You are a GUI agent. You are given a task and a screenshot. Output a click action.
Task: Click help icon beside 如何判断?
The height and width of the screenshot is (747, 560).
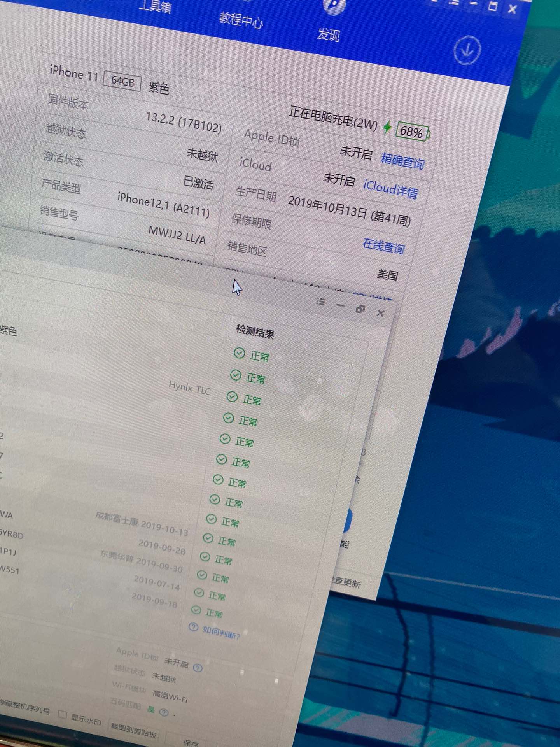click(193, 627)
